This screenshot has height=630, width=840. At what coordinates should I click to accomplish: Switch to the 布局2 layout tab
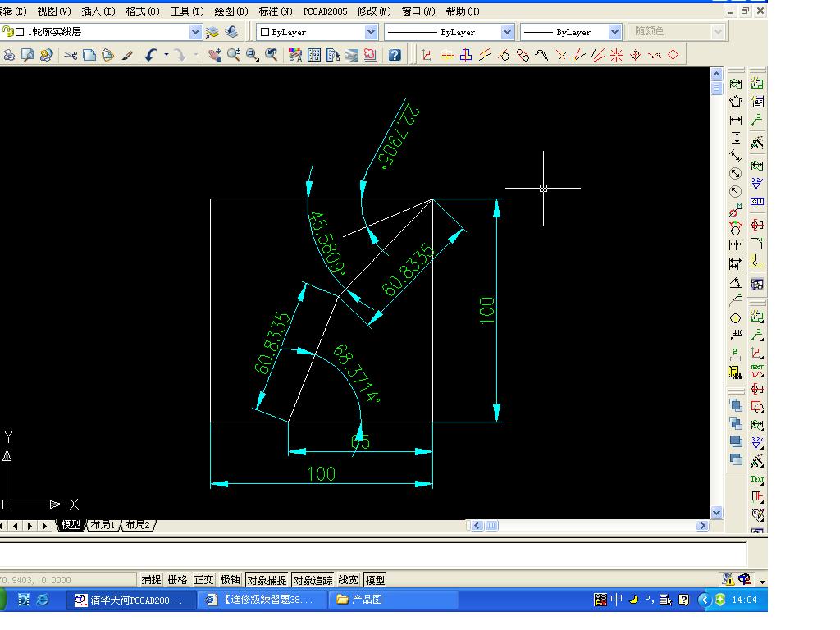pos(138,525)
